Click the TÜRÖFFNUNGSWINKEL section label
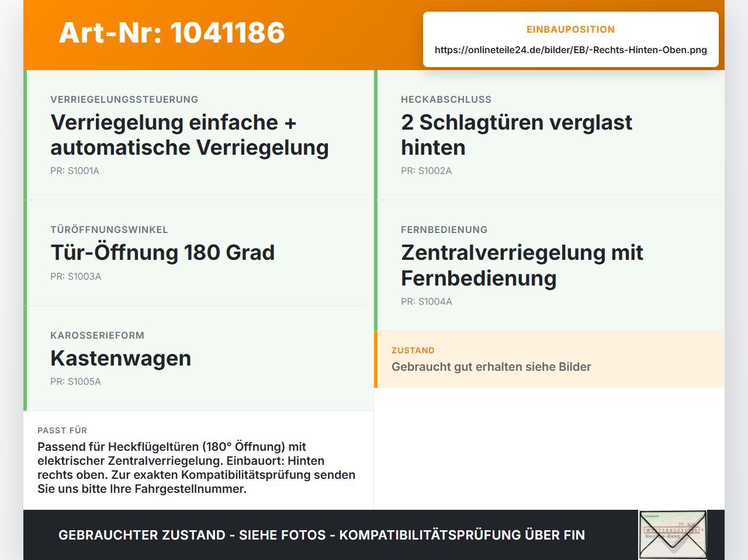 [x=109, y=230]
